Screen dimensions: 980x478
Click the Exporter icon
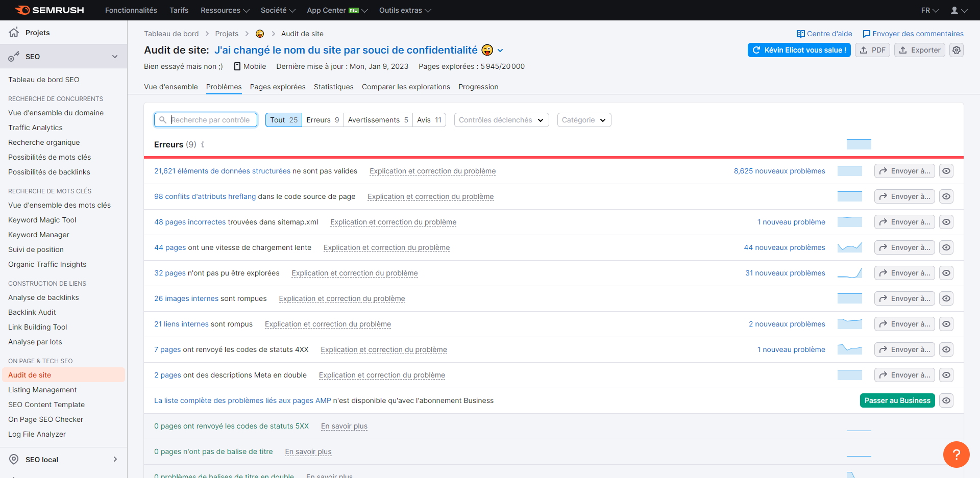coord(903,50)
